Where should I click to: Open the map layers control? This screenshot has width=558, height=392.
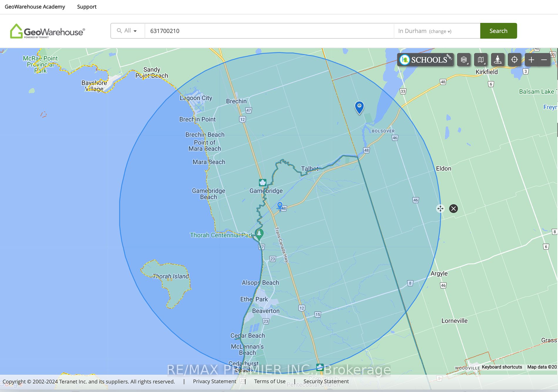point(464,60)
